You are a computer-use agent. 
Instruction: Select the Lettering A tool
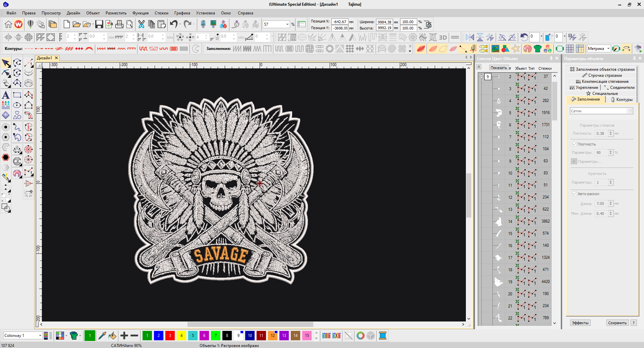6,95
